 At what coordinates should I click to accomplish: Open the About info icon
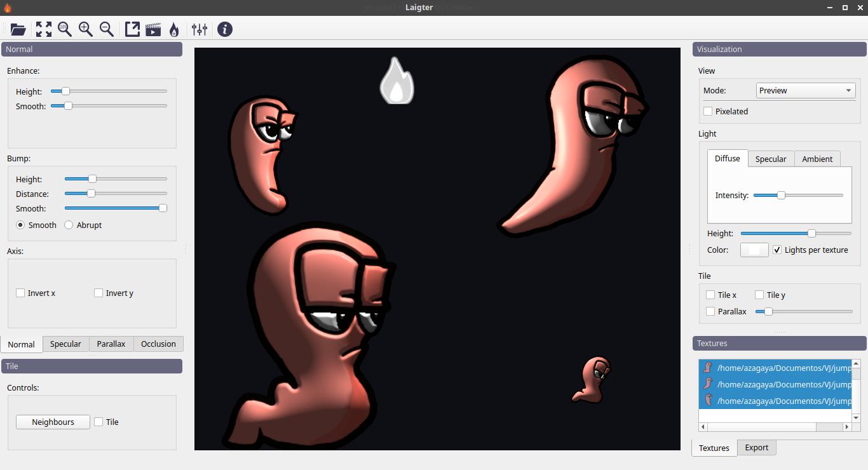[225, 29]
